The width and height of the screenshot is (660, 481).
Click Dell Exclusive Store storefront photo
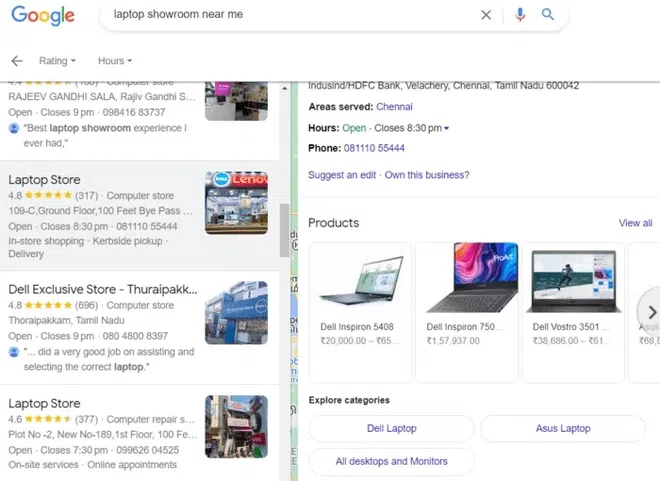(236, 313)
